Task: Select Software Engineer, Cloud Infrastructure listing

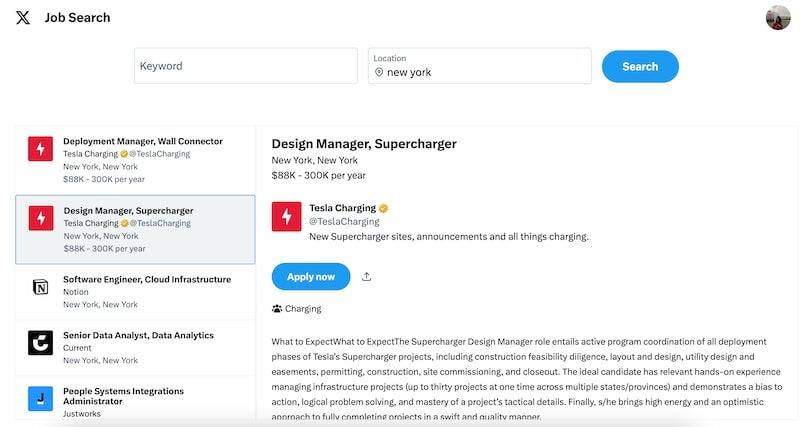Action: coord(135,292)
